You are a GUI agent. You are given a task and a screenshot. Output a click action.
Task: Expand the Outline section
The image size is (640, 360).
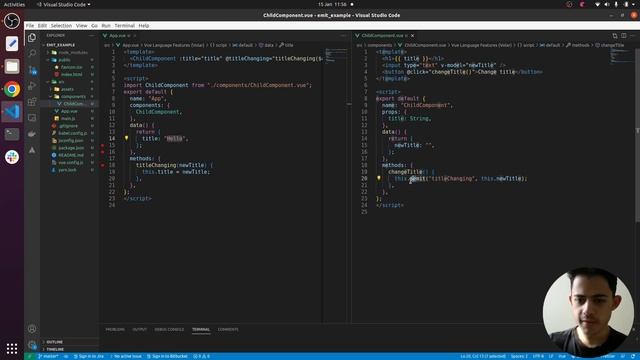[x=69, y=342]
